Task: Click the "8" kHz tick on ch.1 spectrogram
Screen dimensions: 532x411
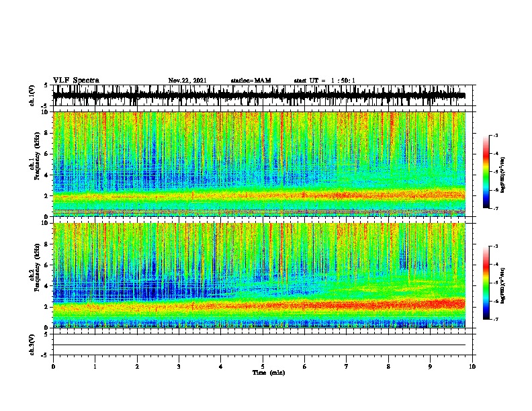Action: pos(47,133)
